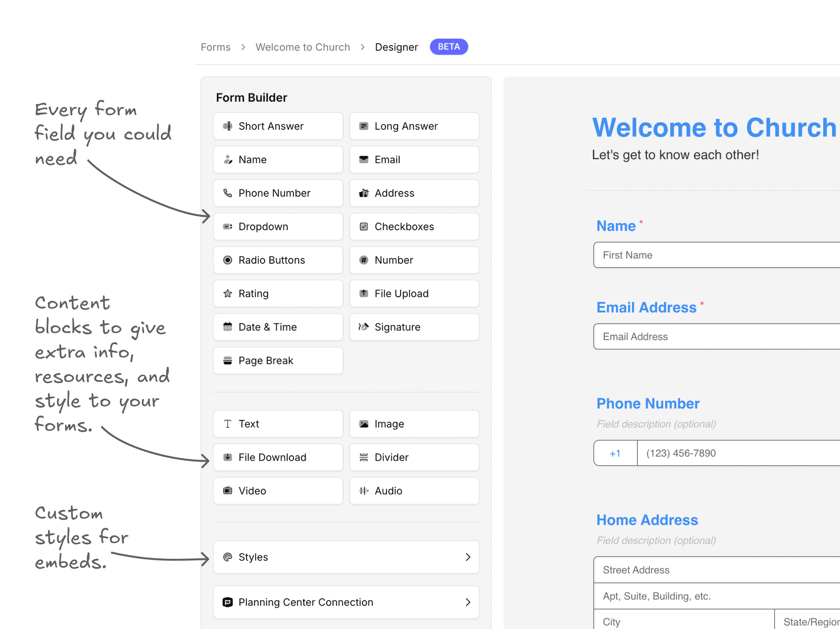The width and height of the screenshot is (840, 629).
Task: Select the Signature pen icon
Action: coord(364,327)
